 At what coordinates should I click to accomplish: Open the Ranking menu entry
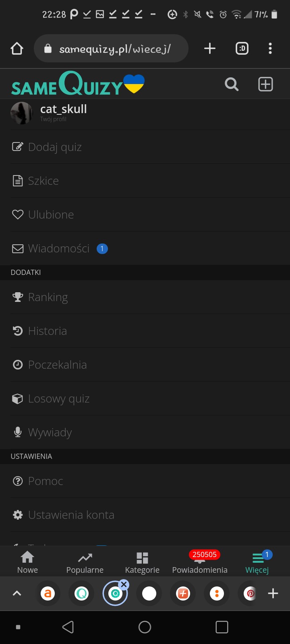point(48,297)
